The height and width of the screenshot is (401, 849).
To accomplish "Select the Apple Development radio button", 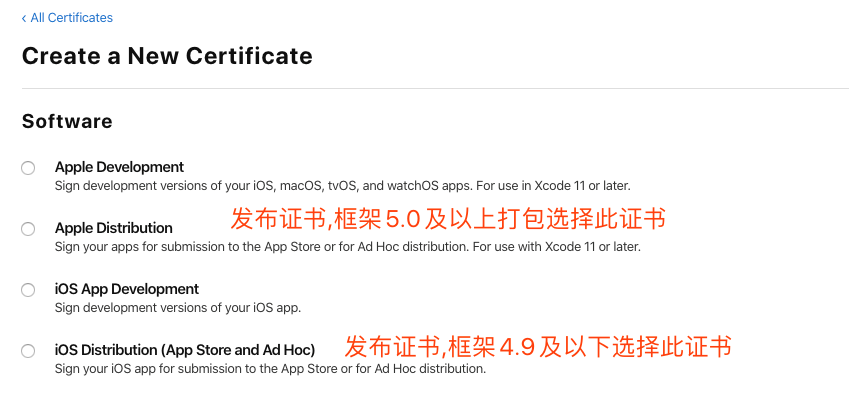I will 28,168.
